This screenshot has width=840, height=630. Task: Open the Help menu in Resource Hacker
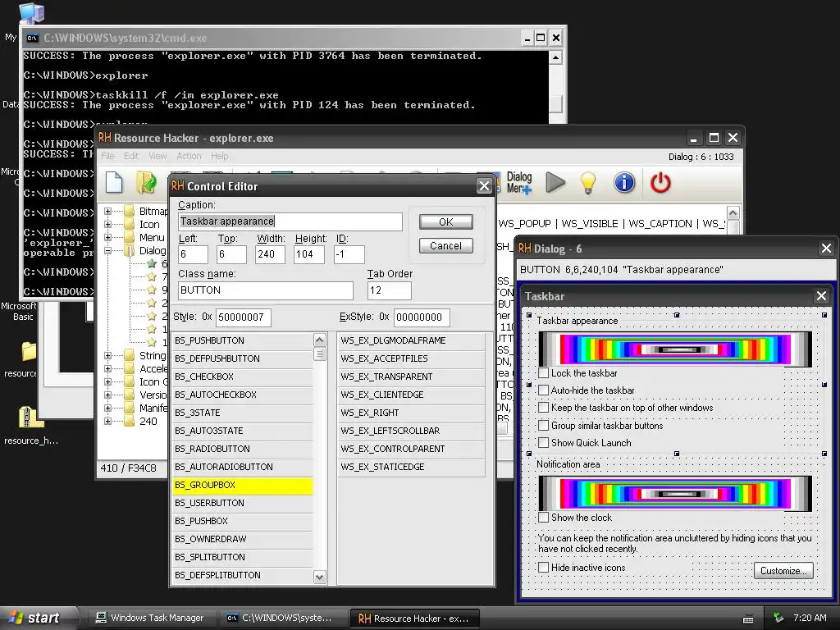(220, 156)
